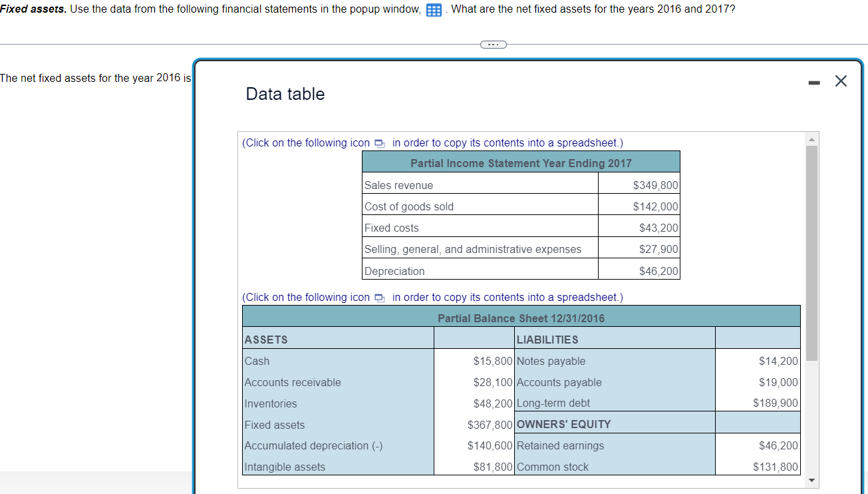This screenshot has width=868, height=494.
Task: Select the Partial Income Statement header
Action: pyautogui.click(x=521, y=162)
